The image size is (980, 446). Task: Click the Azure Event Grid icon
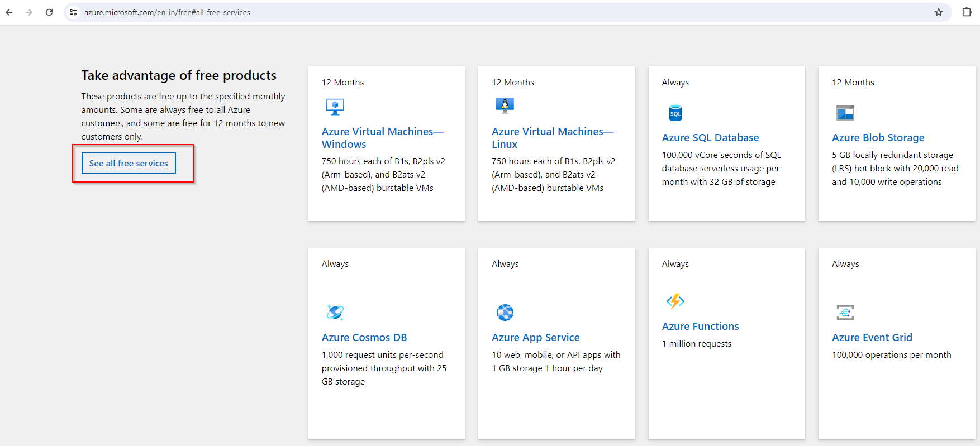(x=845, y=312)
